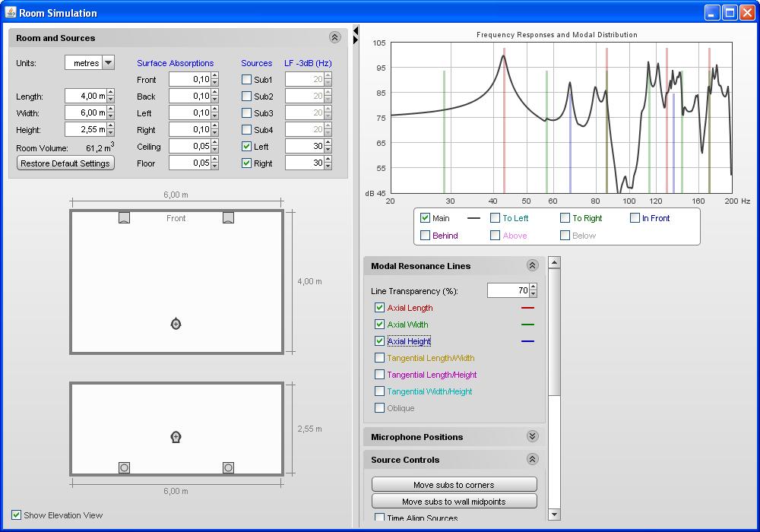Viewport: 760px width, 532px height.
Task: Disable Show Elevation View checkbox
Action: 17,515
